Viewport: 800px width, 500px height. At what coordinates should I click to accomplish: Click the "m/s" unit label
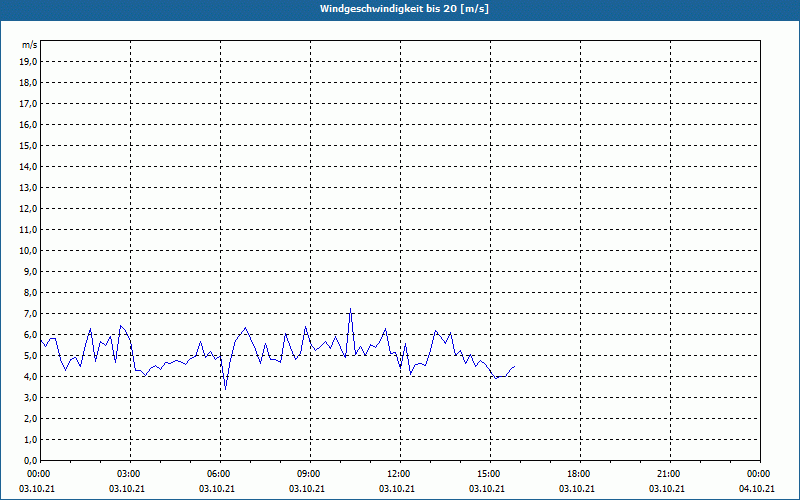29,45
